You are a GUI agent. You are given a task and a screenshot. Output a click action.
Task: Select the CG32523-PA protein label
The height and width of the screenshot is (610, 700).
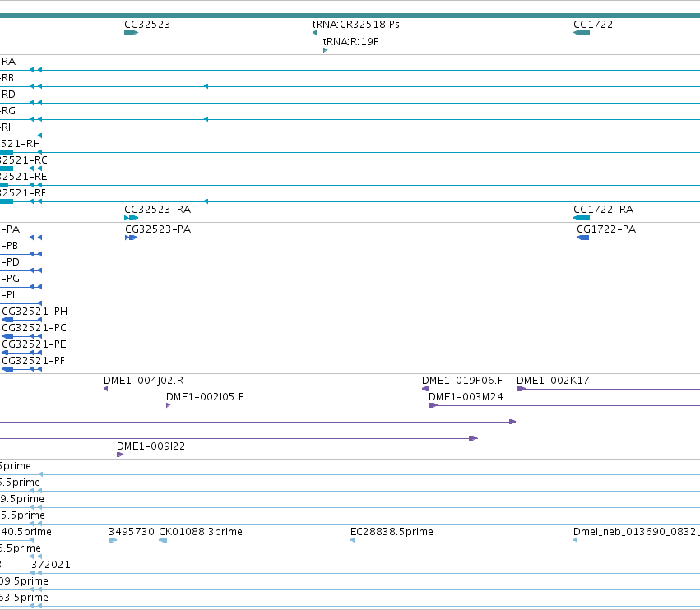pyautogui.click(x=158, y=229)
